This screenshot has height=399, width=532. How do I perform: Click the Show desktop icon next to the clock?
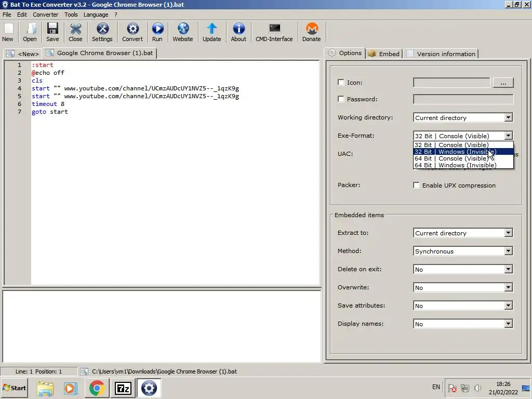pyautogui.click(x=526, y=388)
